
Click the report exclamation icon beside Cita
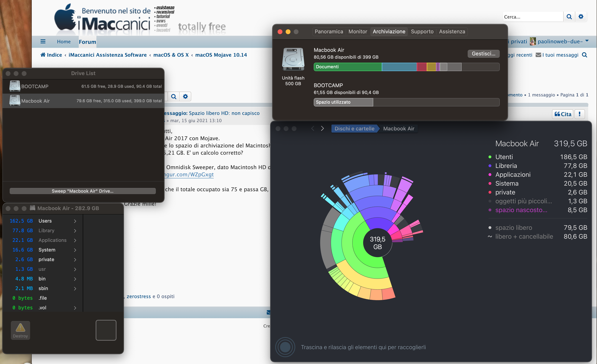coord(579,114)
